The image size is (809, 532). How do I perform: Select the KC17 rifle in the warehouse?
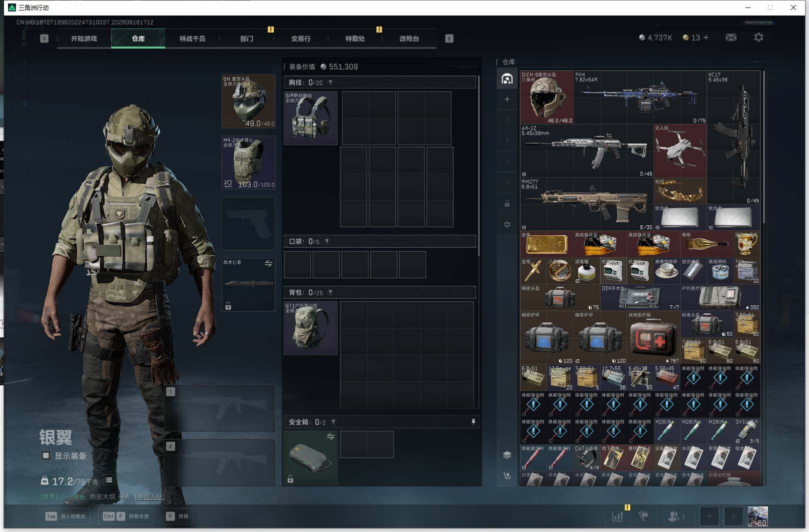[x=733, y=137]
